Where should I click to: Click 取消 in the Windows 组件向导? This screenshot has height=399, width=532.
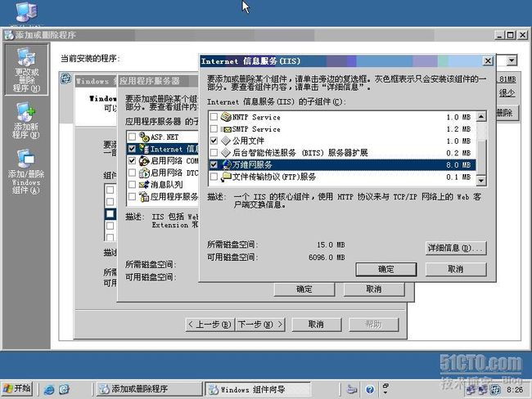click(x=316, y=325)
